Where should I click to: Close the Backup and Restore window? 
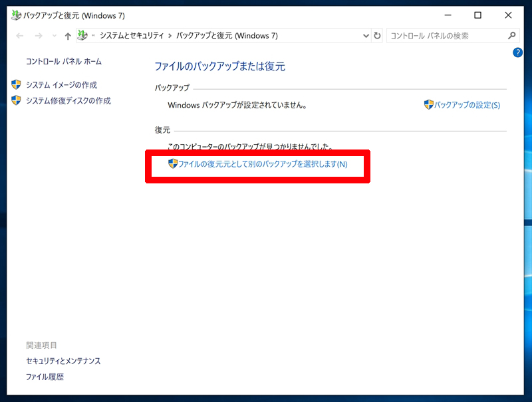click(x=508, y=15)
